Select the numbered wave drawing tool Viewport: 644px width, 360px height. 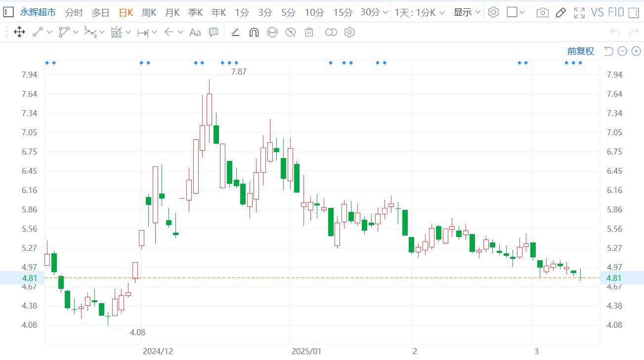90,33
